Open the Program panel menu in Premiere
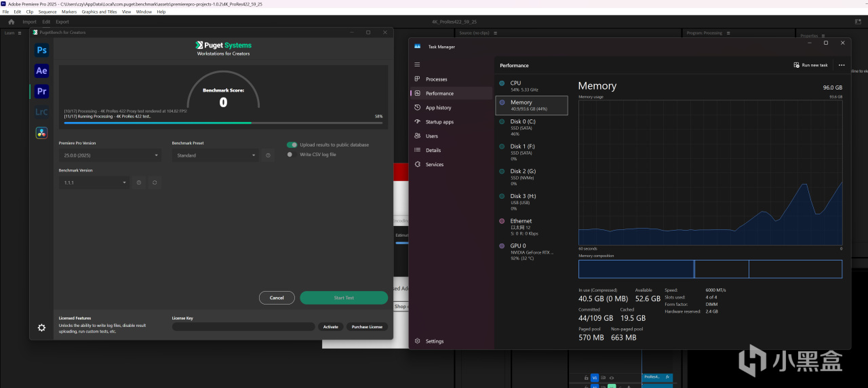 [727, 33]
